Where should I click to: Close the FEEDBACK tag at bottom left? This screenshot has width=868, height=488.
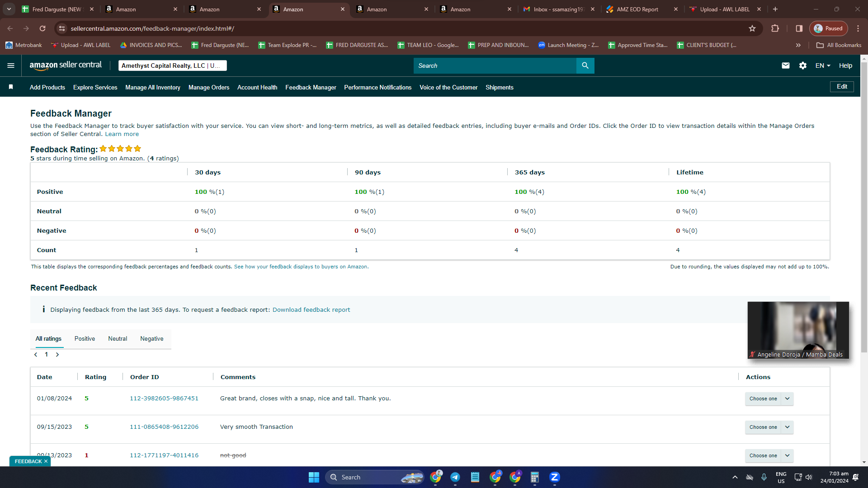pos(46,461)
